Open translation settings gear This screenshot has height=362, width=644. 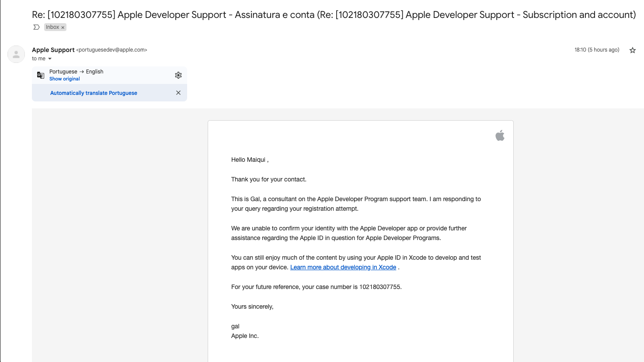coord(178,75)
